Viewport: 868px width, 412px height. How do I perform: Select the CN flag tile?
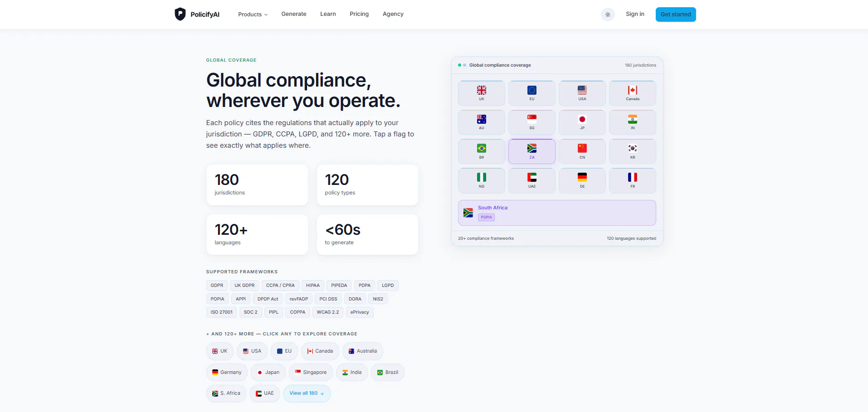[582, 151]
